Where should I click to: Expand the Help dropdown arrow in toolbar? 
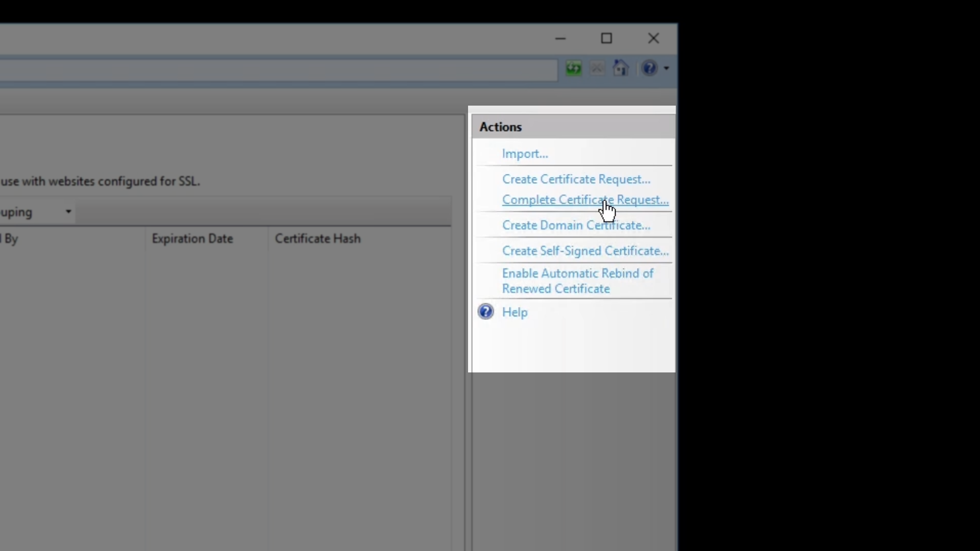667,68
